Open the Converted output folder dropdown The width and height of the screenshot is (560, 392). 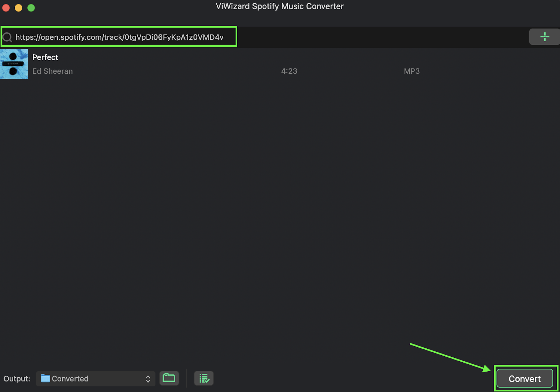point(95,379)
